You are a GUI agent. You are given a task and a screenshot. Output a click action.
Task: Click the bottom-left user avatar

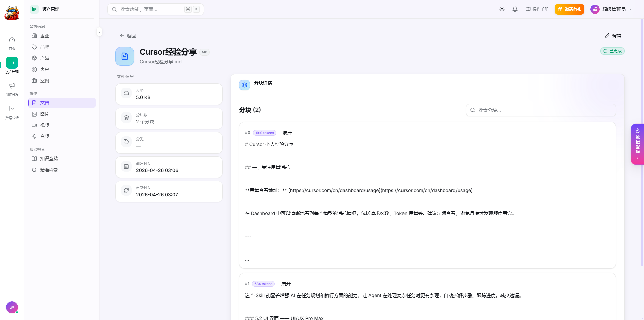12,307
